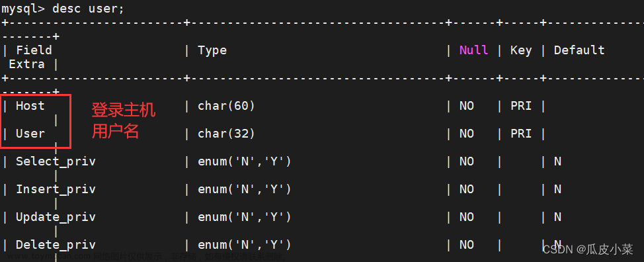Click the char(60) type value
The height and width of the screenshot is (262, 644).
tap(226, 106)
